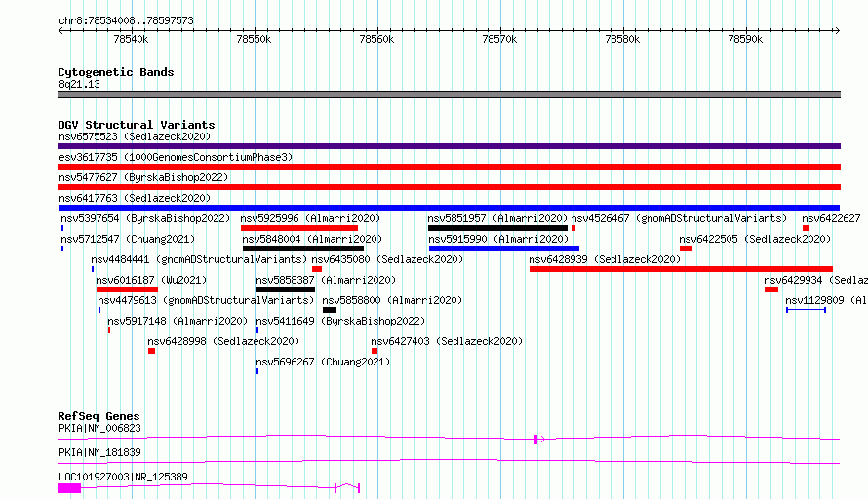The image size is (868, 499).
Task: Select the PKIA|NM_181839 gene label
Action: pos(99,452)
